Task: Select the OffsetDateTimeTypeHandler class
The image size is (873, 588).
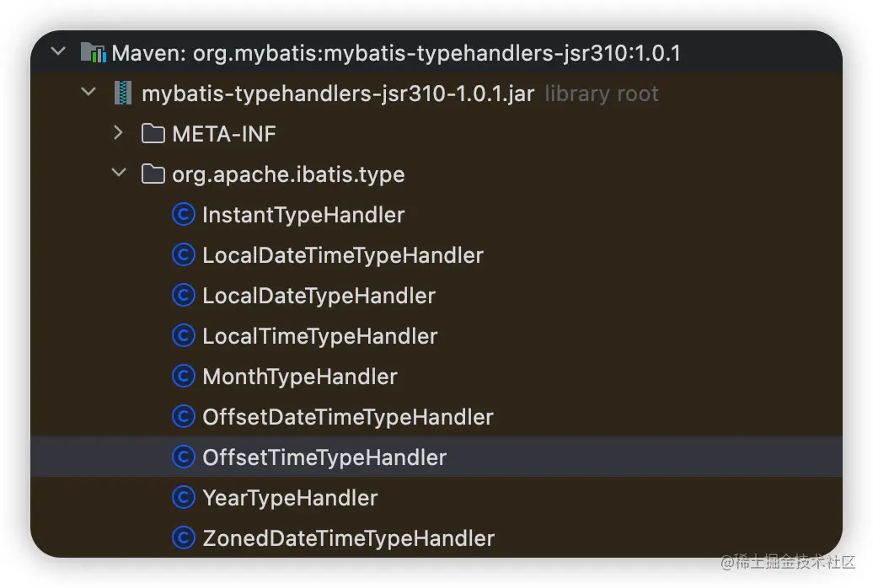Action: tap(348, 417)
